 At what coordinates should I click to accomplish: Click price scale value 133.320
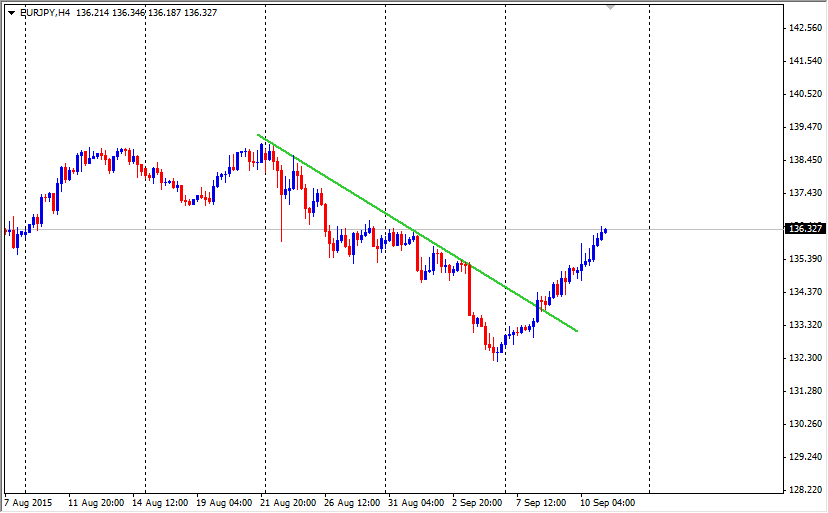coord(805,325)
